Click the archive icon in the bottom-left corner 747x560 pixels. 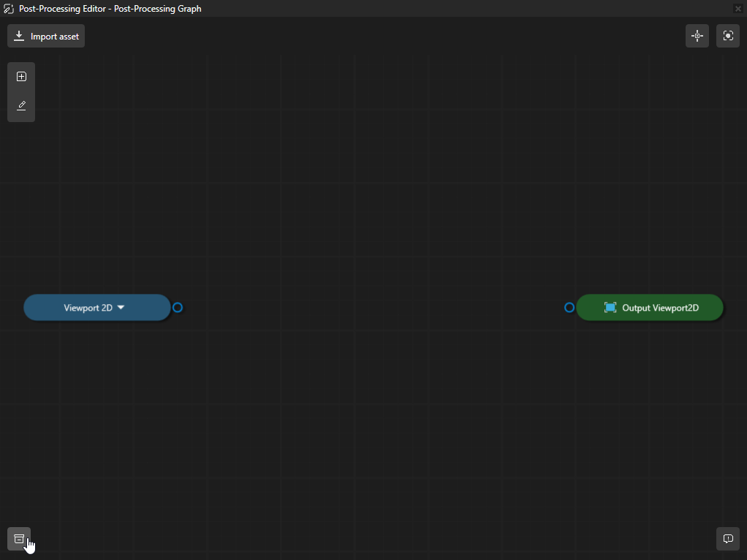pyautogui.click(x=18, y=538)
